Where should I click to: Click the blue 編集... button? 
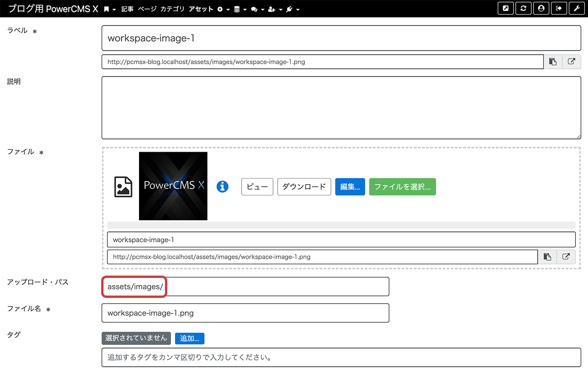click(x=350, y=187)
